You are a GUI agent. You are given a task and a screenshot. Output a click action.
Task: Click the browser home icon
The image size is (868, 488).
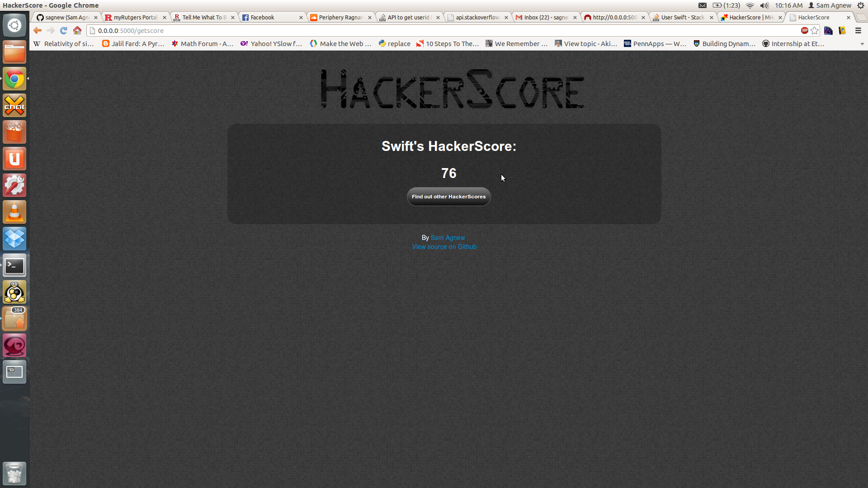click(x=77, y=31)
